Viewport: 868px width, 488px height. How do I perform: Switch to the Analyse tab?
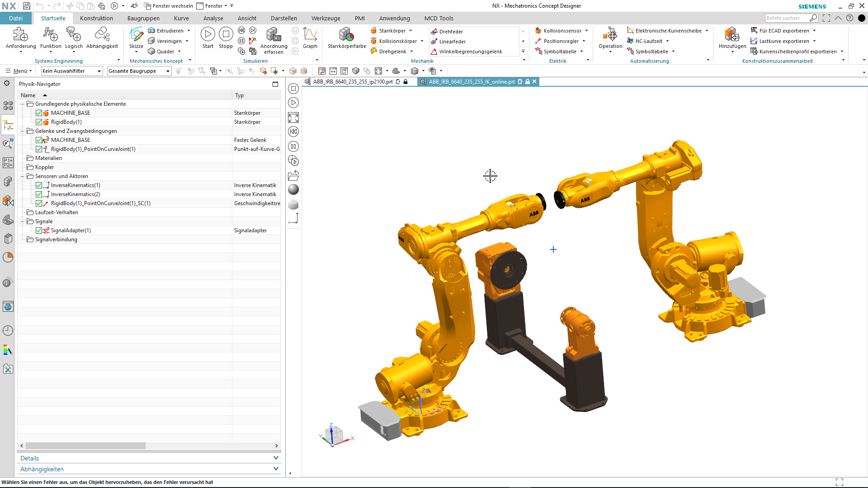pyautogui.click(x=213, y=18)
